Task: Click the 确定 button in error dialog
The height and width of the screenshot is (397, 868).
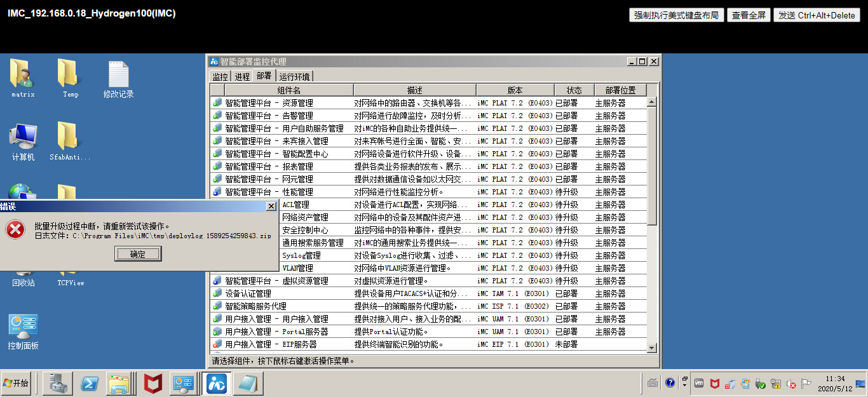Action: click(x=138, y=254)
